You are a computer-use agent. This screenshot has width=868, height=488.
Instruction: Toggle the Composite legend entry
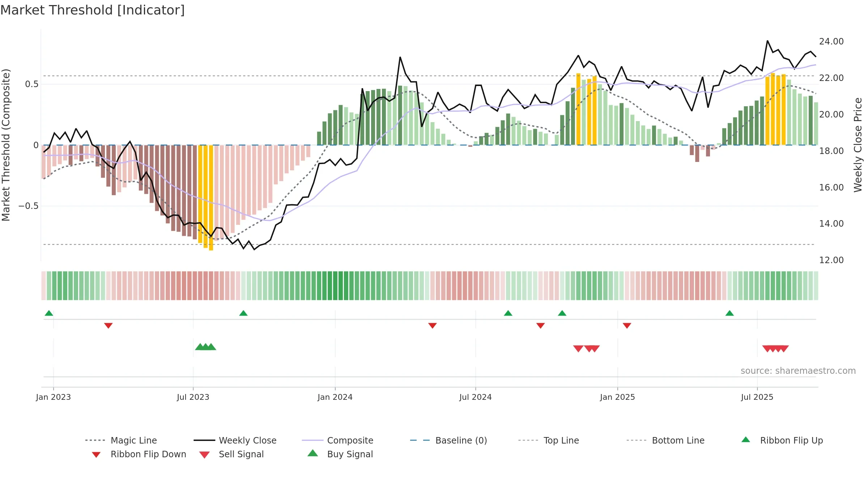click(x=337, y=440)
